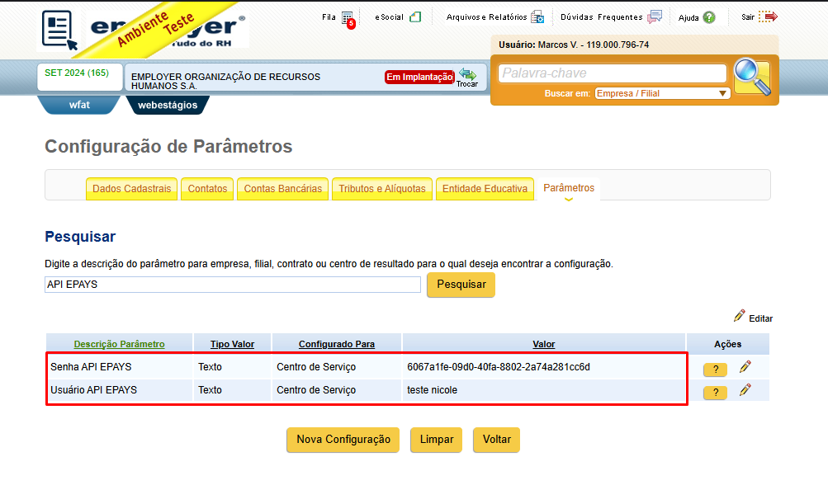
Task: Click the Sair logout icon
Action: pos(768,16)
